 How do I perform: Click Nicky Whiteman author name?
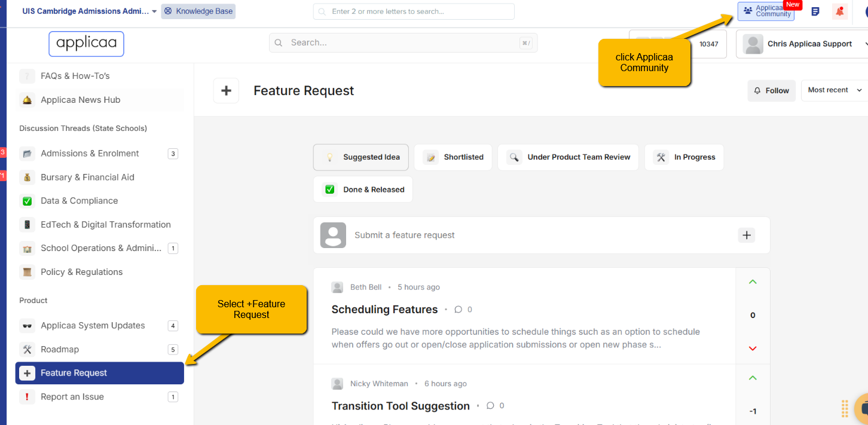[379, 384]
